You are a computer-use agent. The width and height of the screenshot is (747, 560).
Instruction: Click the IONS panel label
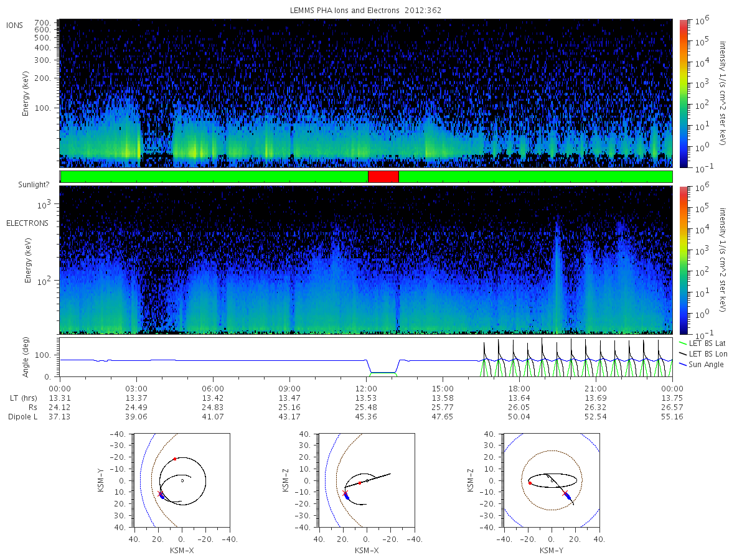coord(15,25)
